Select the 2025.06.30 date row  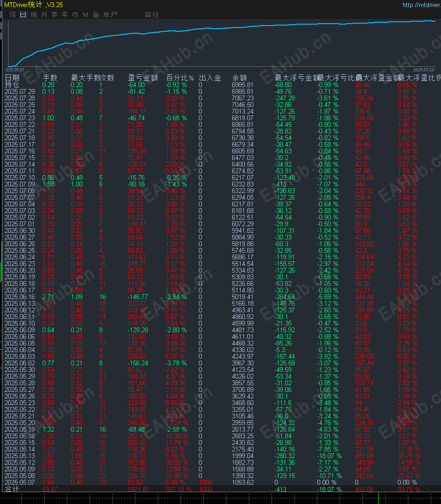[20, 230]
